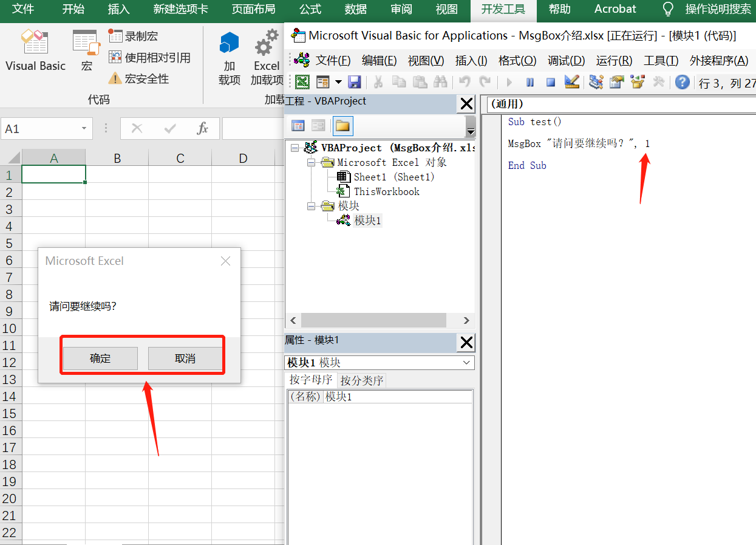This screenshot has width=756, height=545.
Task: Select the 按字母序 properties tab
Action: tap(310, 380)
